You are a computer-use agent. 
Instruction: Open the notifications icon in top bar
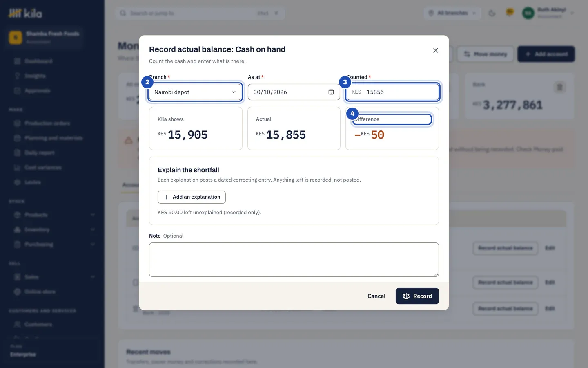point(510,13)
